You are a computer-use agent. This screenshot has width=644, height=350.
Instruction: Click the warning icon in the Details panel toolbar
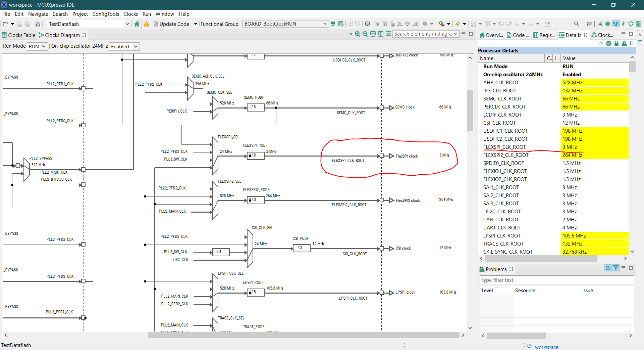(625, 44)
